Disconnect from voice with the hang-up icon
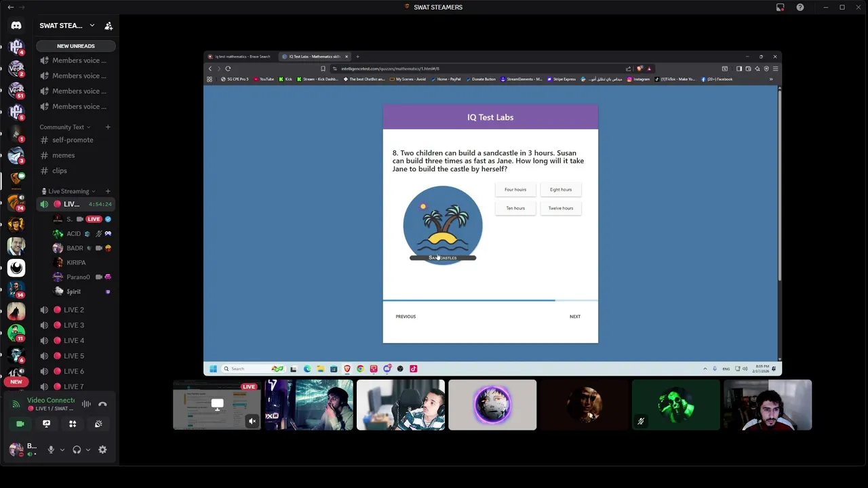This screenshot has height=488, width=868. pyautogui.click(x=102, y=404)
